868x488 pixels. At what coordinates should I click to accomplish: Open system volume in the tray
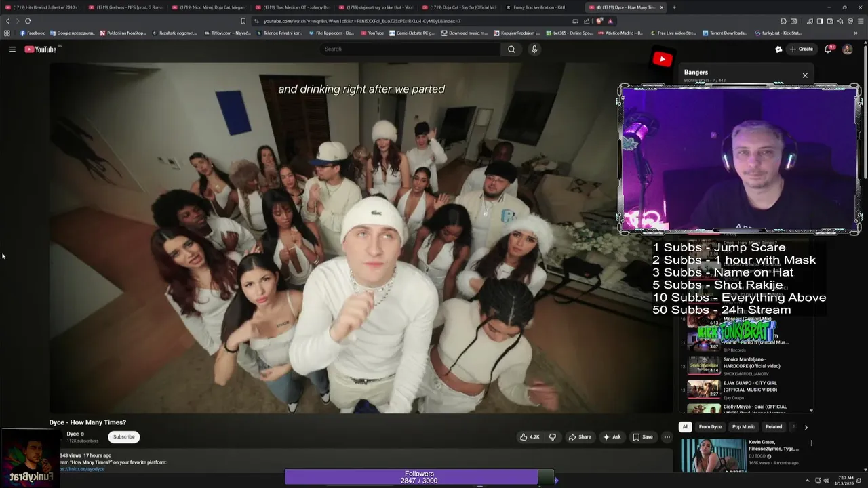[x=826, y=481]
